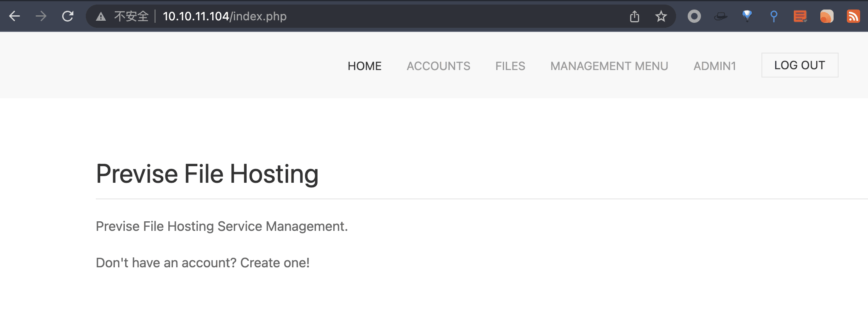This screenshot has height=310, width=868.
Task: Bookmark this page with the star icon
Action: tap(661, 16)
